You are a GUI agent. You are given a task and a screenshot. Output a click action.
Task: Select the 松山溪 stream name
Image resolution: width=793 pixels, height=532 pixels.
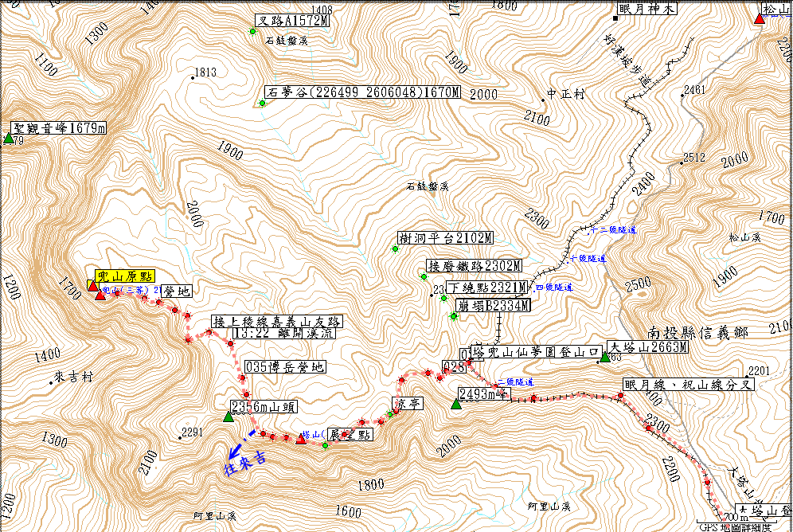pyautogui.click(x=745, y=237)
